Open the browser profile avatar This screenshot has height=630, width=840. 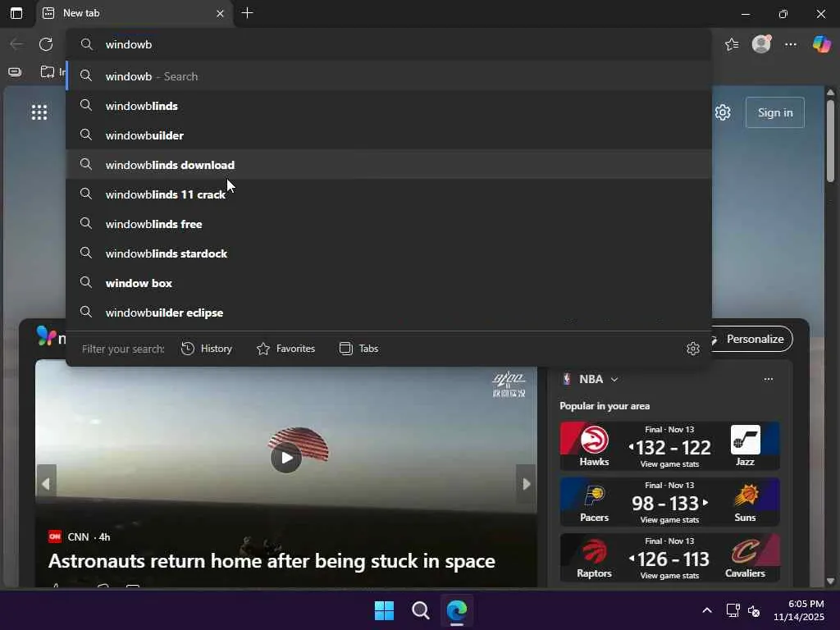(761, 44)
